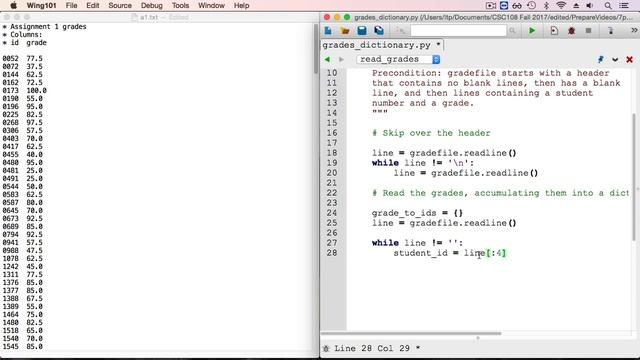Click the '0173 100.0' row in a1.txt
The width and height of the screenshot is (640, 360).
(x=24, y=91)
